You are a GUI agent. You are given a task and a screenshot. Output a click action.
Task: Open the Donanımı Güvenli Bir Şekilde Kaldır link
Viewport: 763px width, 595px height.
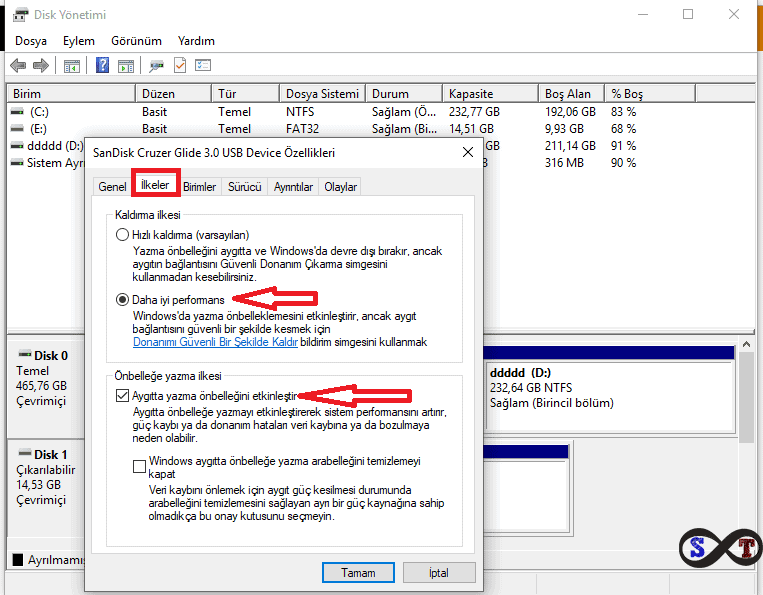(x=216, y=342)
